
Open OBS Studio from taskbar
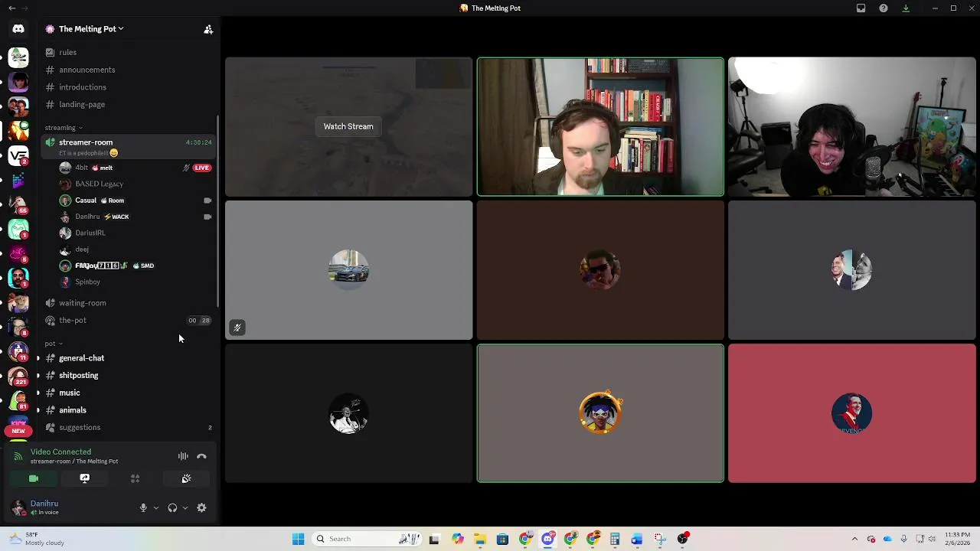[x=682, y=539]
